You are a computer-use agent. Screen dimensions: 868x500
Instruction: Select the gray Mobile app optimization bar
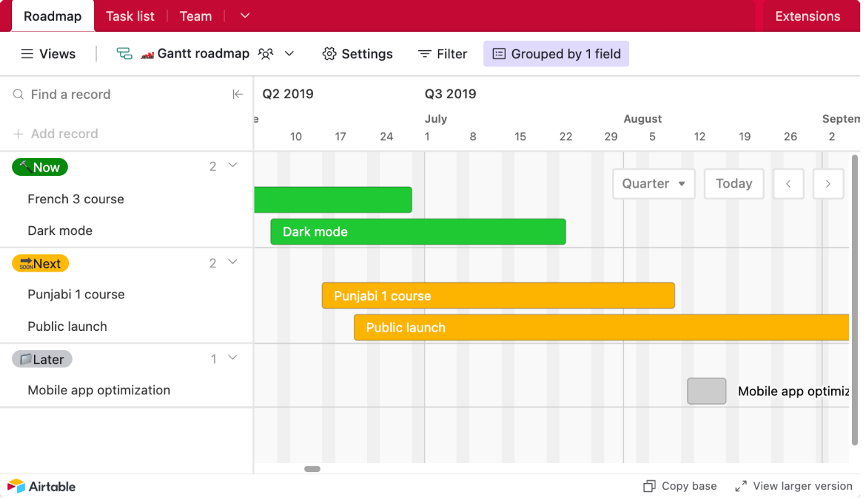(706, 391)
